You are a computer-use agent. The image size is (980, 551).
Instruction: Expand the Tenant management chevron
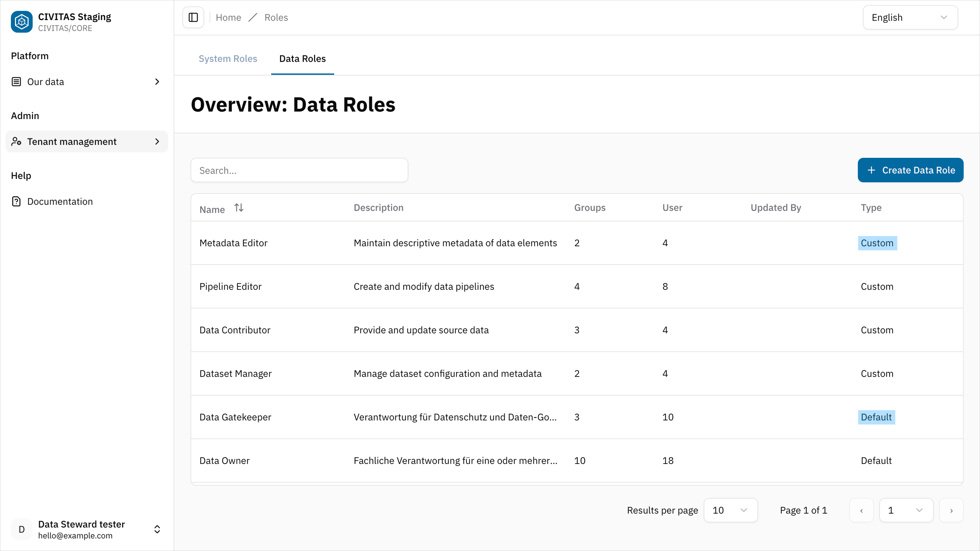(x=157, y=141)
